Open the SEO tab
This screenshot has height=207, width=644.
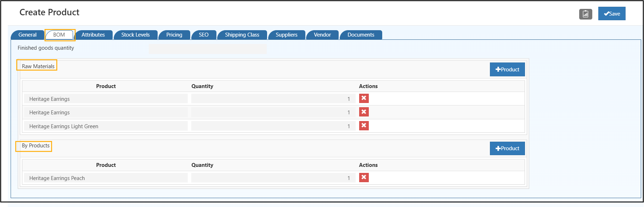click(x=203, y=35)
